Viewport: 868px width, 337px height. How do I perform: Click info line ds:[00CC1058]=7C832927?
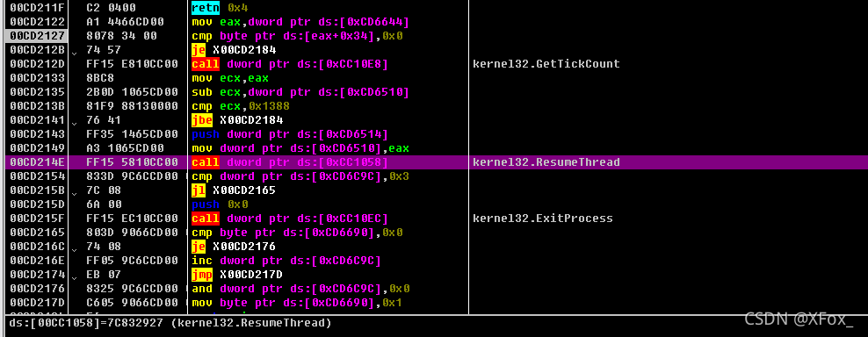click(170, 323)
